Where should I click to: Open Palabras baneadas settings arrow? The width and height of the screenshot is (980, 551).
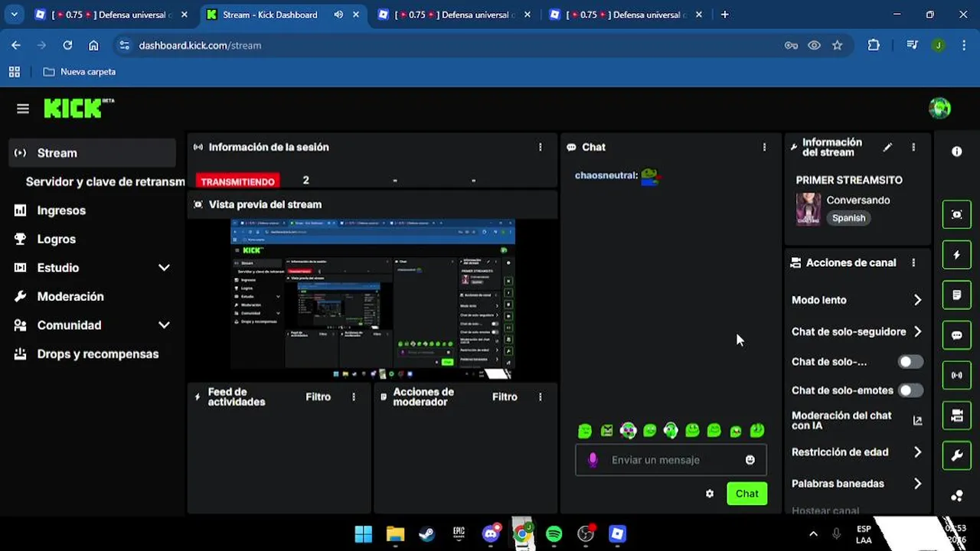tap(917, 484)
